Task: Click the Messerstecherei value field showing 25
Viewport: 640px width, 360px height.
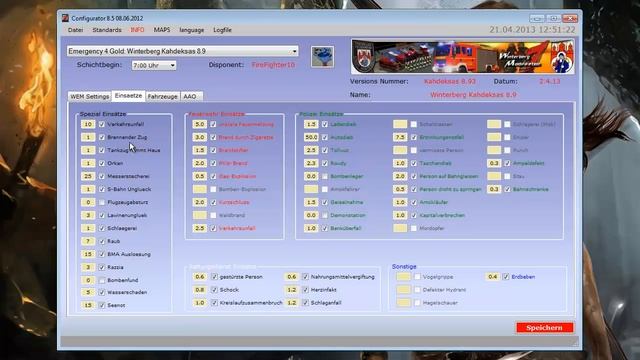Action: (x=88, y=176)
